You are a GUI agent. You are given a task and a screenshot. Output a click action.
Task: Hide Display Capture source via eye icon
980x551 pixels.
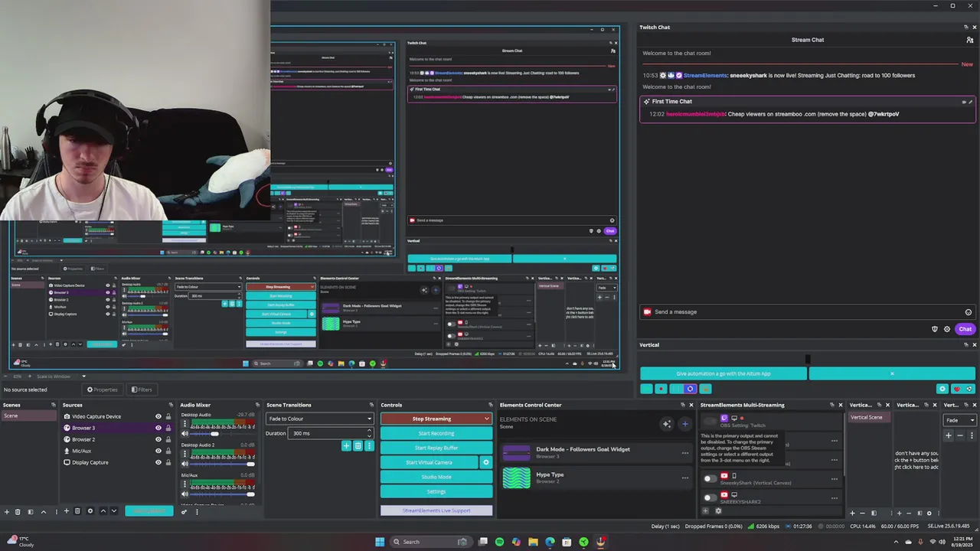(158, 462)
